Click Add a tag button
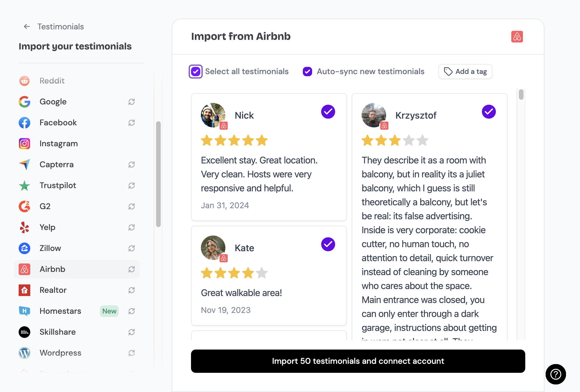The width and height of the screenshot is (580, 392). point(465,72)
